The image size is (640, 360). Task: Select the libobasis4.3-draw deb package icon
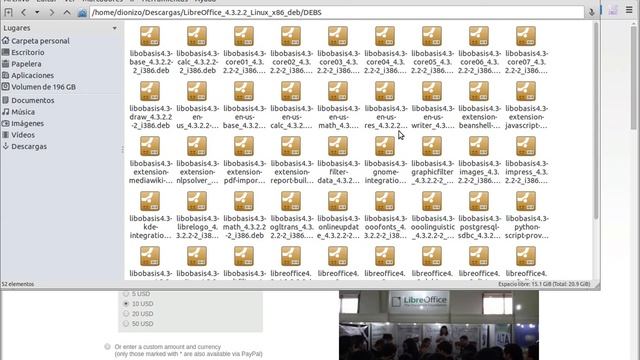click(x=150, y=91)
